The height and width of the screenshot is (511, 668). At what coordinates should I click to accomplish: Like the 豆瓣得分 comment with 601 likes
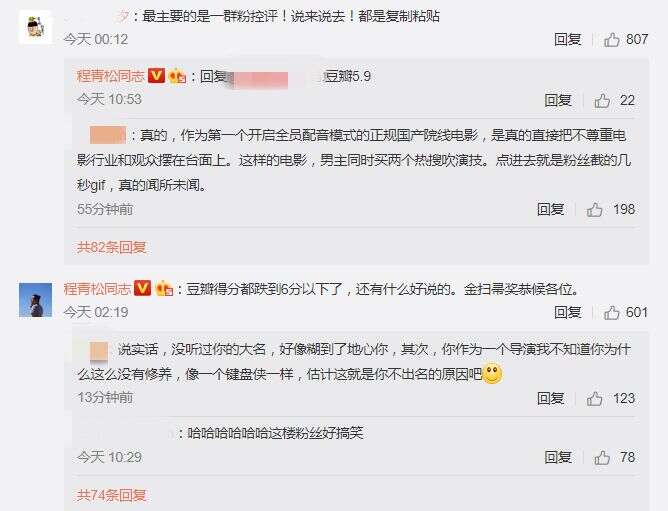click(612, 312)
